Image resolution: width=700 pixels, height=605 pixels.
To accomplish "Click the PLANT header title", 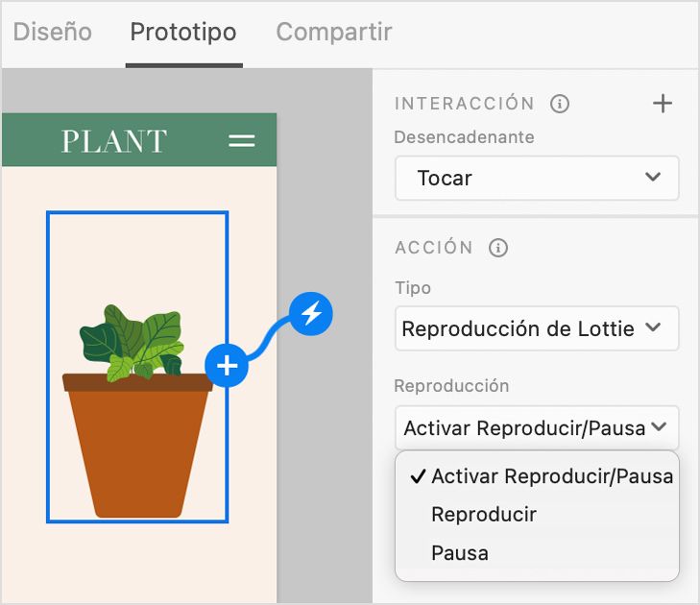I will tap(114, 141).
